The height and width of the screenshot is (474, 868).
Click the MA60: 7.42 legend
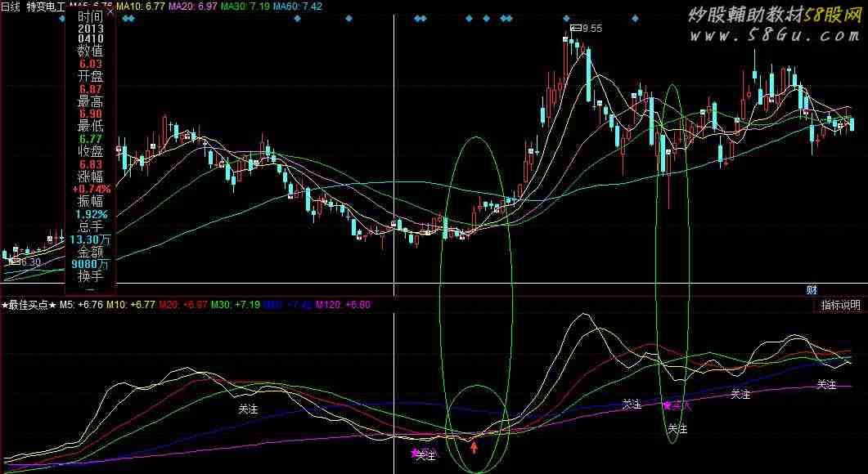coord(297,6)
